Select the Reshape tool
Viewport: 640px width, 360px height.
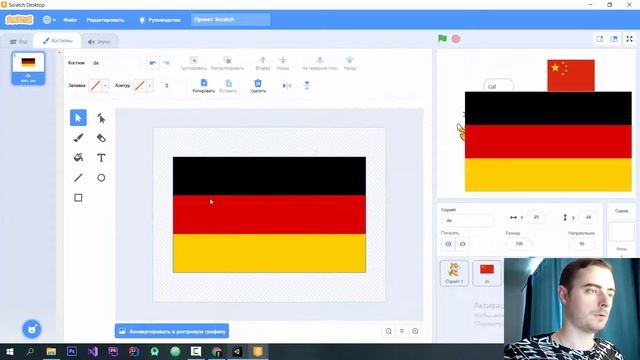101,118
